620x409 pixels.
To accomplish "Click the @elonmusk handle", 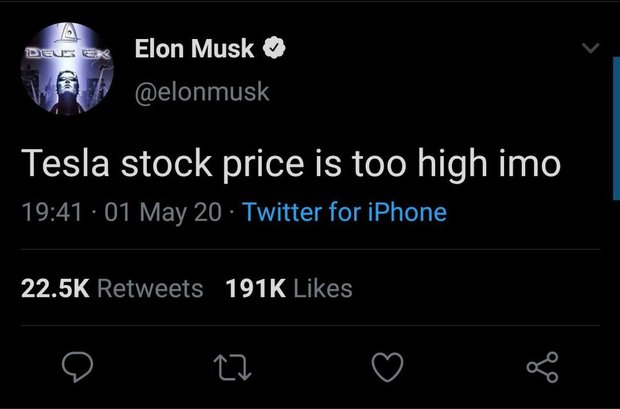I will 201,93.
